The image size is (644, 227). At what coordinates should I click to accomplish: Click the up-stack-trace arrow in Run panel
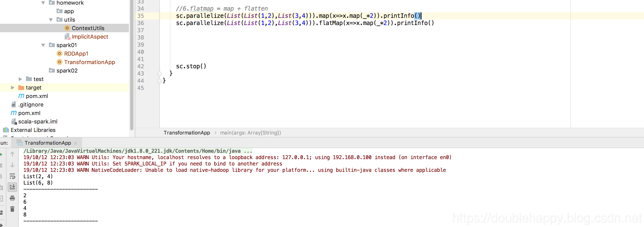[x=12, y=154]
